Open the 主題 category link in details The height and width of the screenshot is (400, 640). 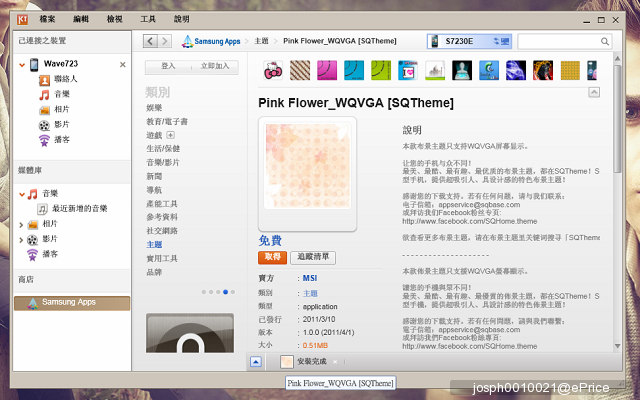(x=310, y=293)
